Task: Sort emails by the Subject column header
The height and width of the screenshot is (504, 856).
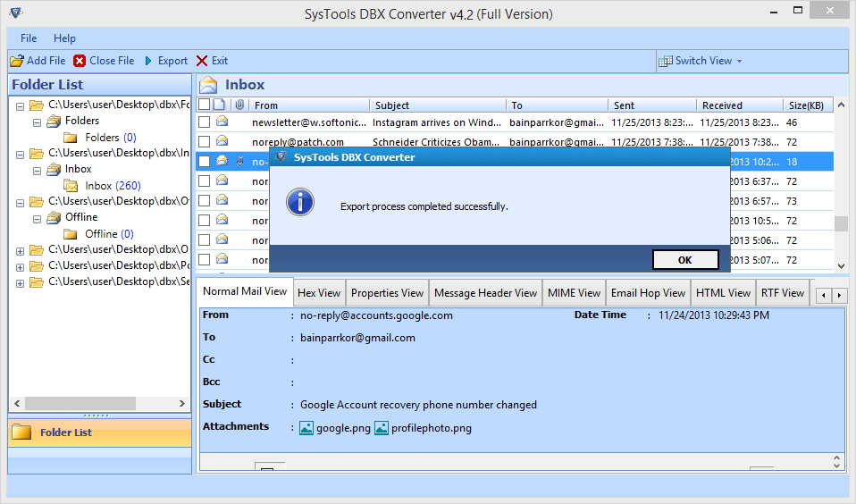Action: click(437, 105)
